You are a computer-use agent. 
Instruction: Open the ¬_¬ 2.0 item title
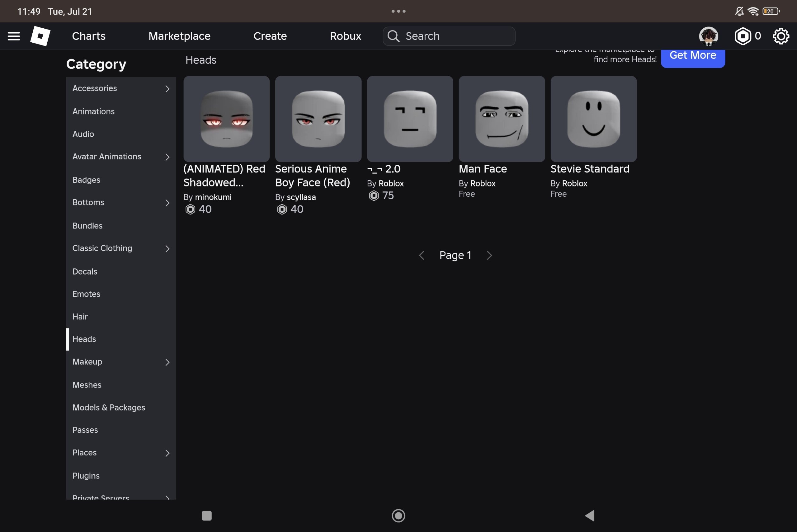coord(384,169)
